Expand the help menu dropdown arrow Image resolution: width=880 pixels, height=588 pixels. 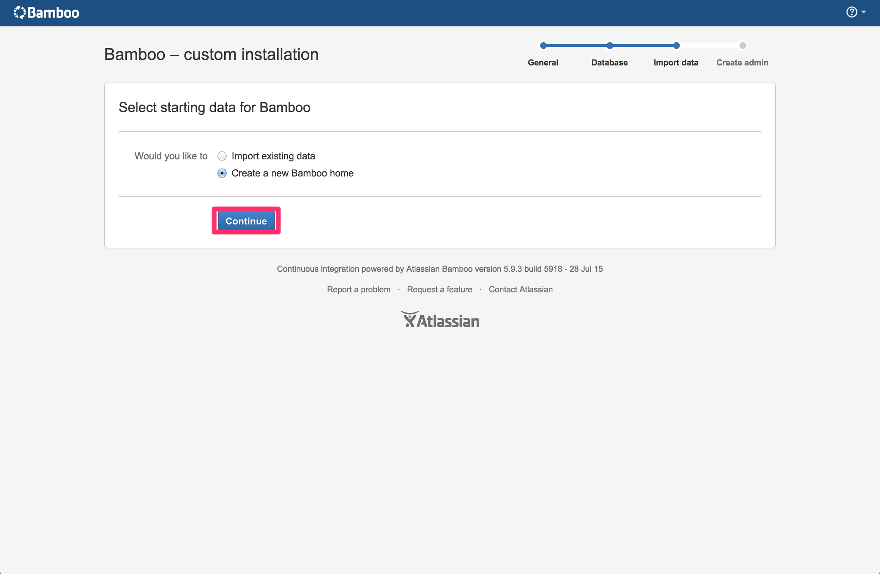pos(863,12)
